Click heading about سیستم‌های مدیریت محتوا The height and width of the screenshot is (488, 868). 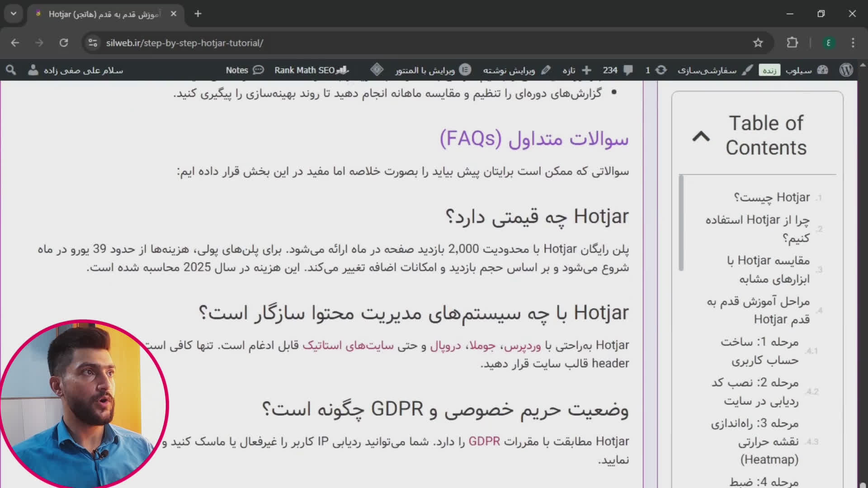point(414,313)
